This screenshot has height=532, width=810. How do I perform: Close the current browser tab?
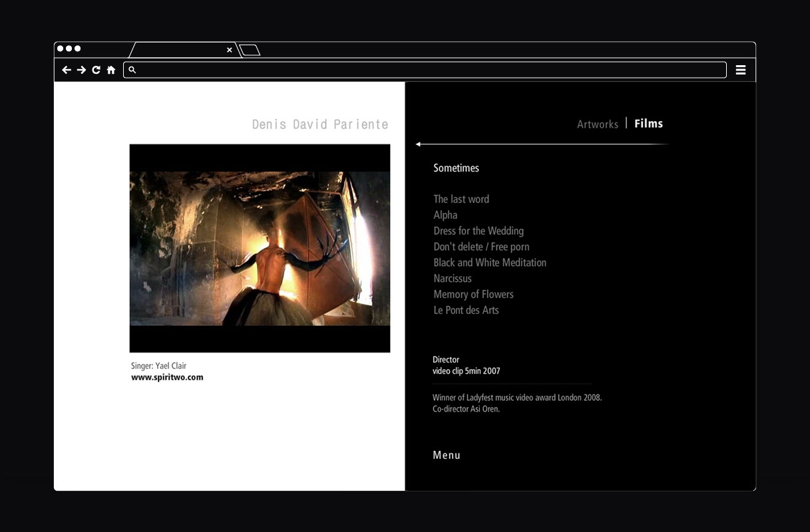tap(230, 50)
